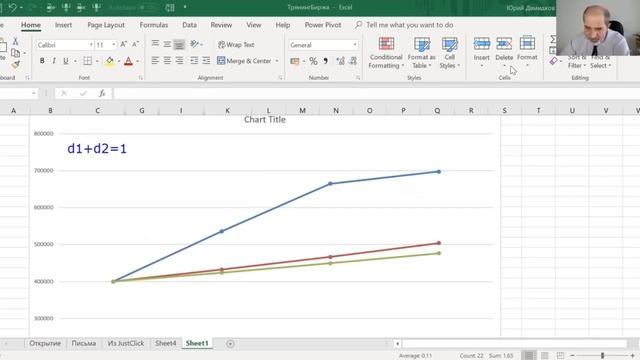Click Increase Font Size icon
This screenshot has height=360, width=640.
(123, 44)
